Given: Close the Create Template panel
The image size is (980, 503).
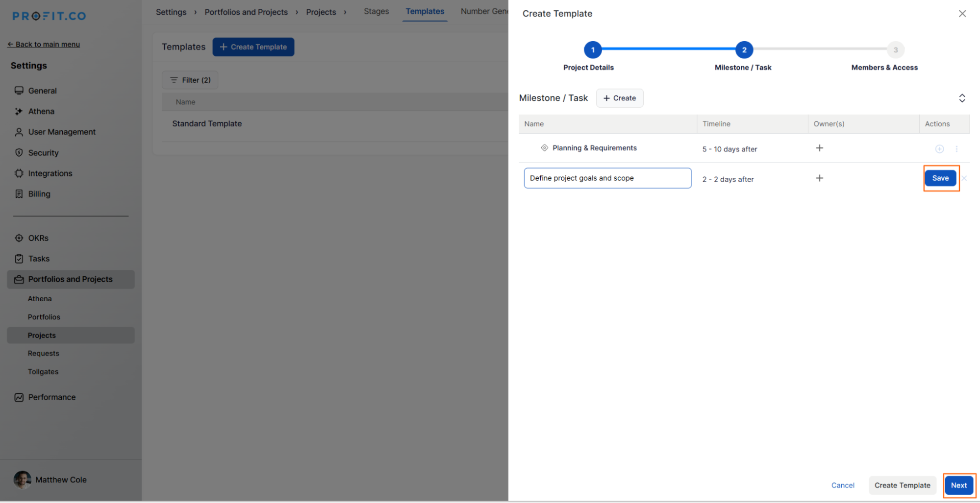Looking at the screenshot, I should pos(962,14).
